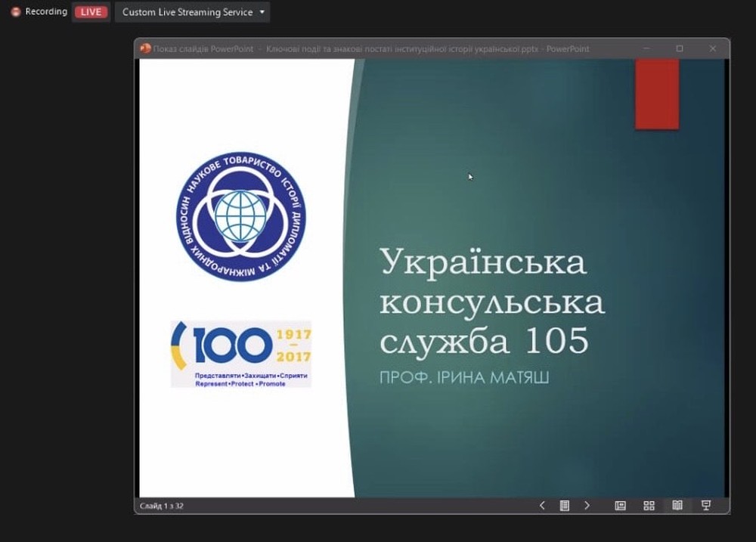The width and height of the screenshot is (756, 542).
Task: Click the 100 years 1917–2017 logo
Action: coord(240,354)
